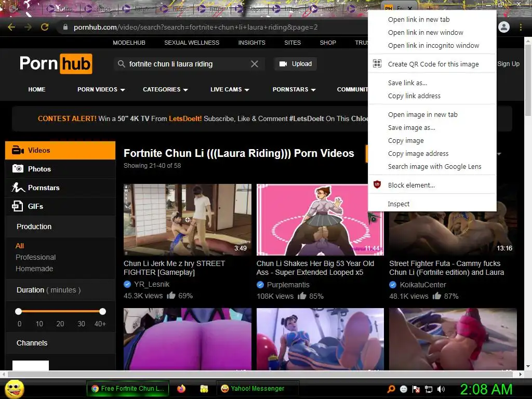Image resolution: width=532 pixels, height=399 pixels.
Task: Click the video camera icon beside Videos
Action: pos(18,150)
